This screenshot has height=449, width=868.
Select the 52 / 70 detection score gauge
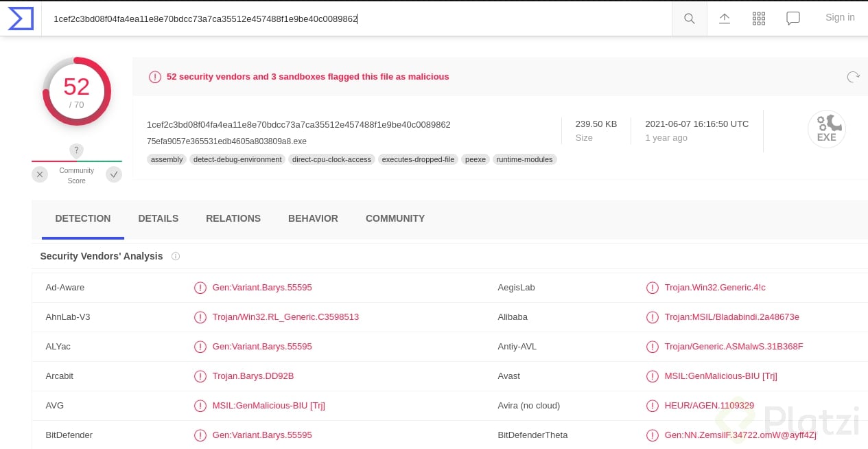click(x=77, y=91)
